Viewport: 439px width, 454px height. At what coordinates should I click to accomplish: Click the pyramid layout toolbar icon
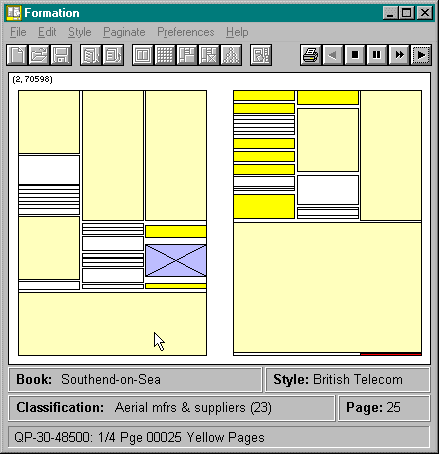(231, 55)
